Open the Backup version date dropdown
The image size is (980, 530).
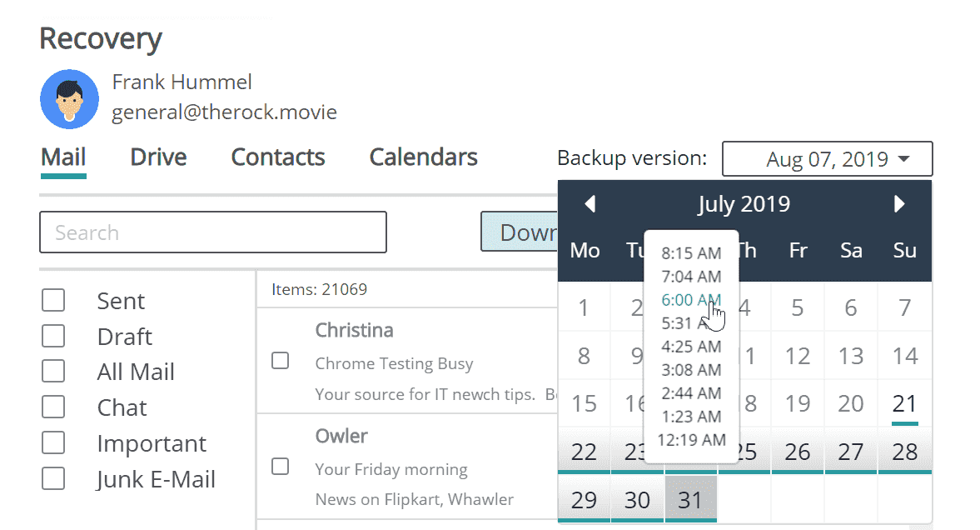[x=827, y=158]
